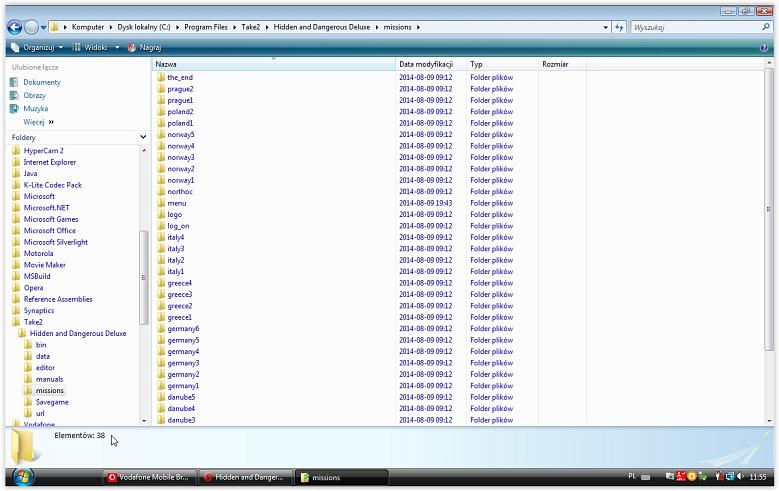Click the missions taskbar button
The height and width of the screenshot is (491, 779).
point(341,477)
